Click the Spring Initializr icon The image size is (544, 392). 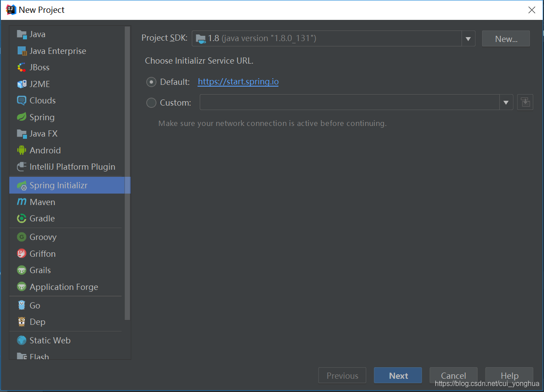coord(22,186)
